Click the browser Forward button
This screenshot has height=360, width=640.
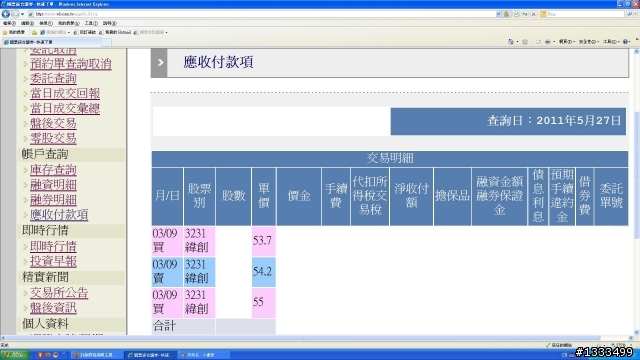click(15, 14)
